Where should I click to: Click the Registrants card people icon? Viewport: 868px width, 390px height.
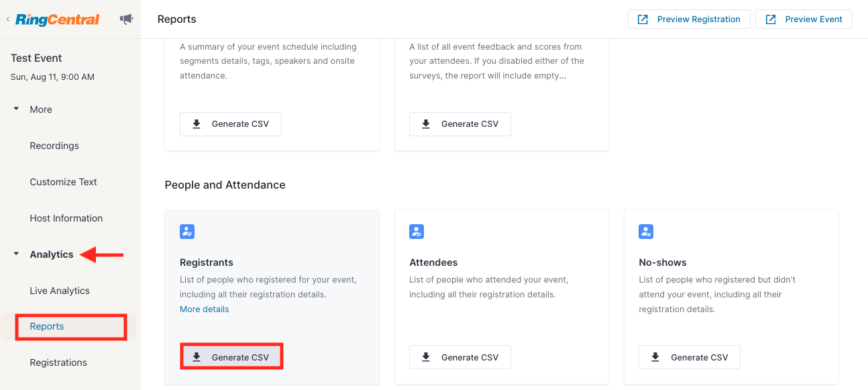coord(187,232)
